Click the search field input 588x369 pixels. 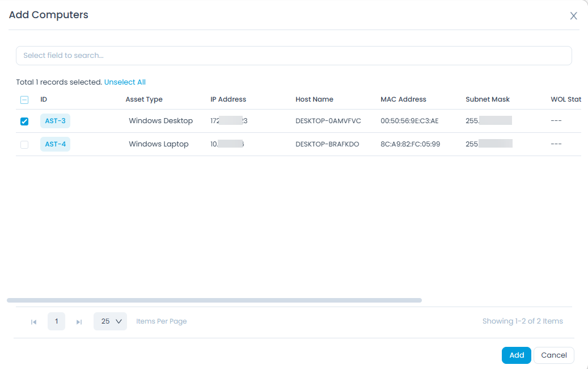tap(294, 56)
